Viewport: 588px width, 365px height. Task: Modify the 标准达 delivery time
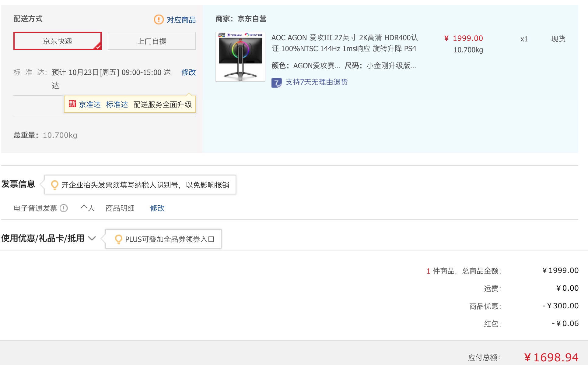click(188, 72)
